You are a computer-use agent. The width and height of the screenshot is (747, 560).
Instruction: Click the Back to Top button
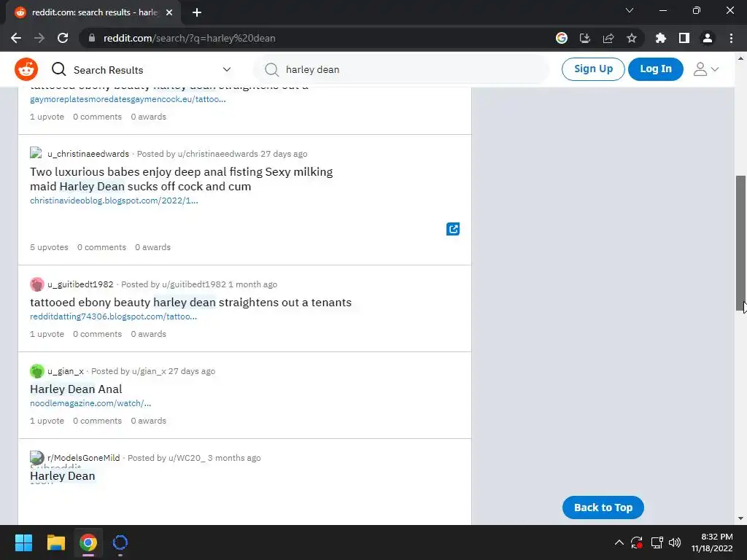pyautogui.click(x=603, y=507)
